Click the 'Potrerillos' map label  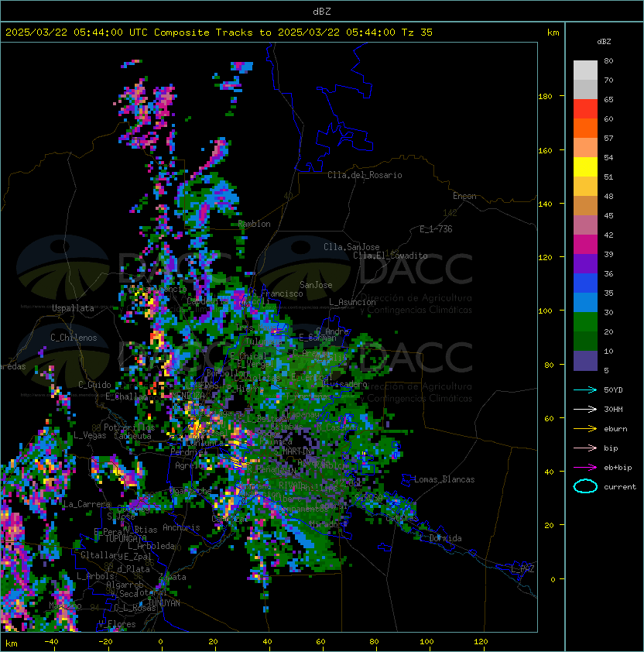pos(129,427)
